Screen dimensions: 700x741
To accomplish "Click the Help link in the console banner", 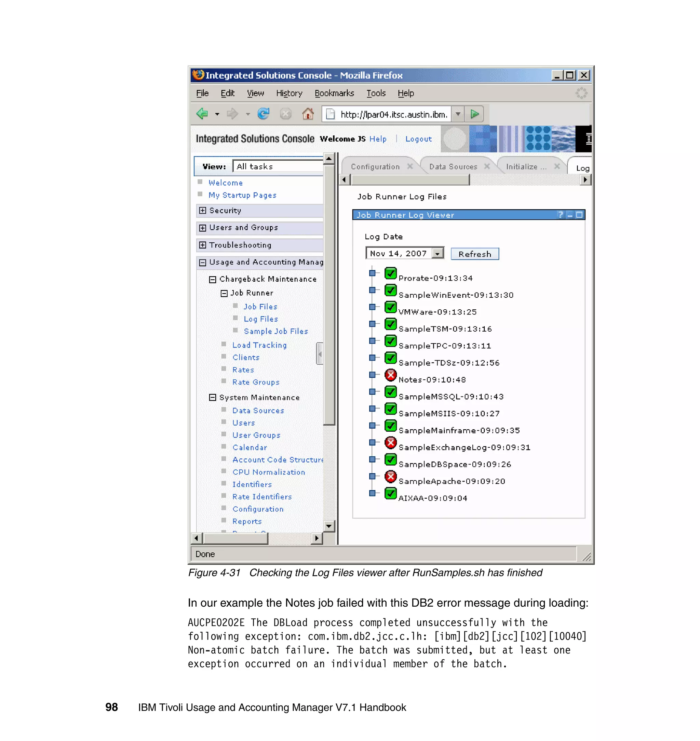I will point(378,139).
